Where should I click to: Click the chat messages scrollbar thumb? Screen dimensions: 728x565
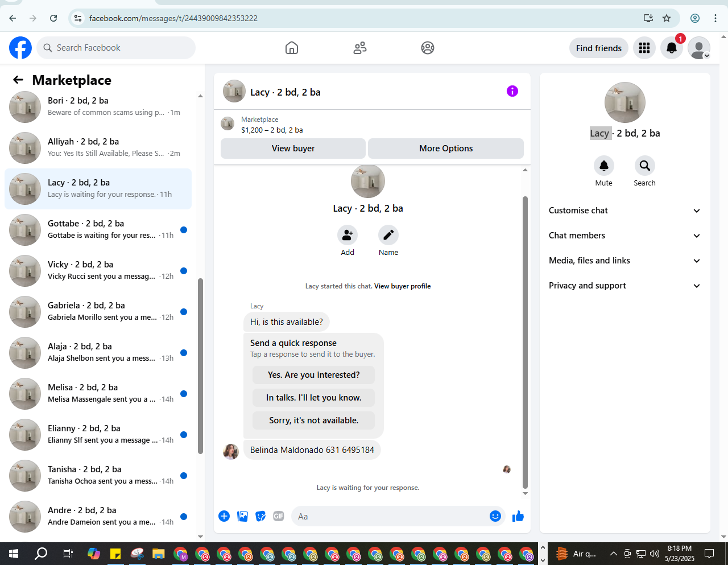(525, 343)
